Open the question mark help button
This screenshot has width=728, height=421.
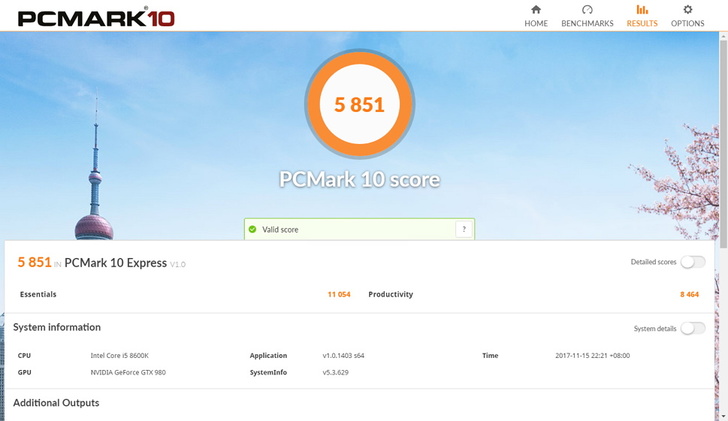point(463,229)
